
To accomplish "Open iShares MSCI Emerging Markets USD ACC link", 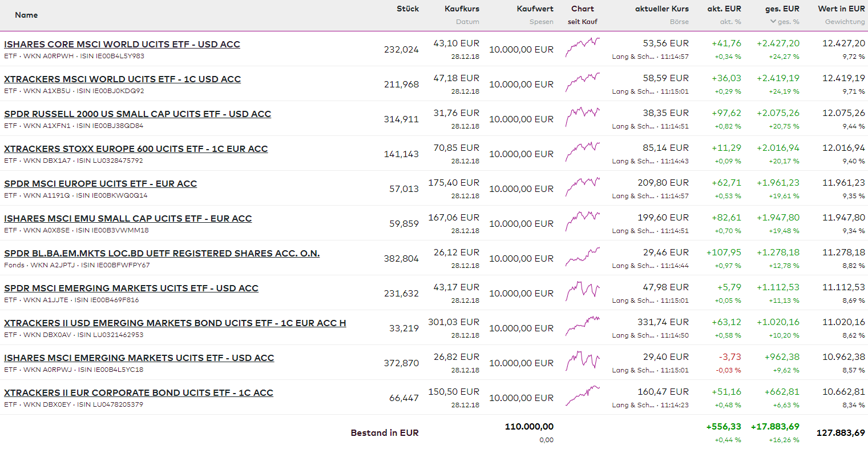I will coord(139,358).
